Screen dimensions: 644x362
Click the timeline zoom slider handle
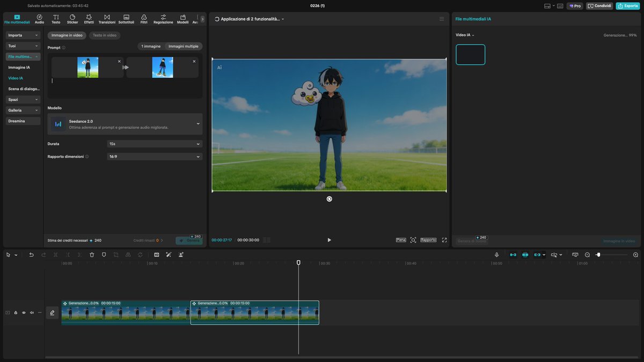(598, 255)
